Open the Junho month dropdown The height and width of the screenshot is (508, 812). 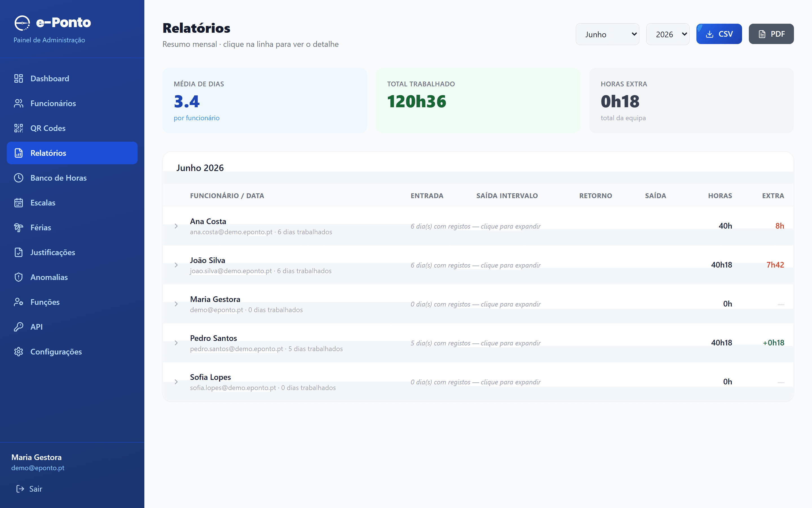(x=607, y=34)
